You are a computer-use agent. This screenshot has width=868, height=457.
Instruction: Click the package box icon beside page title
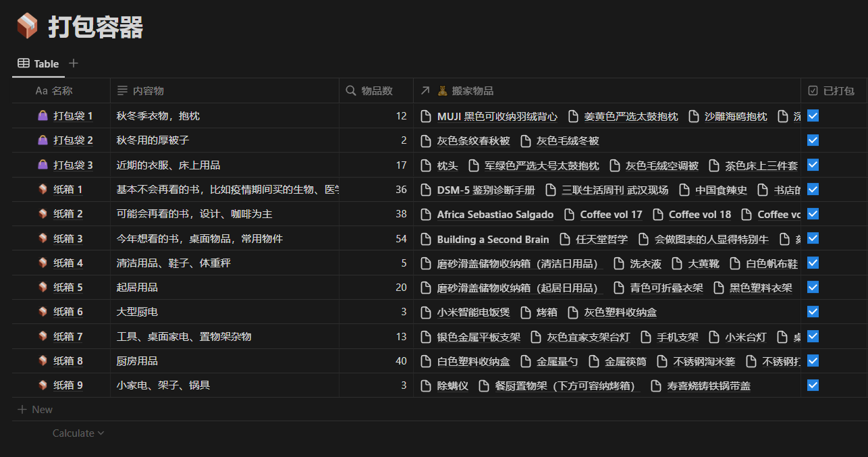[28, 27]
